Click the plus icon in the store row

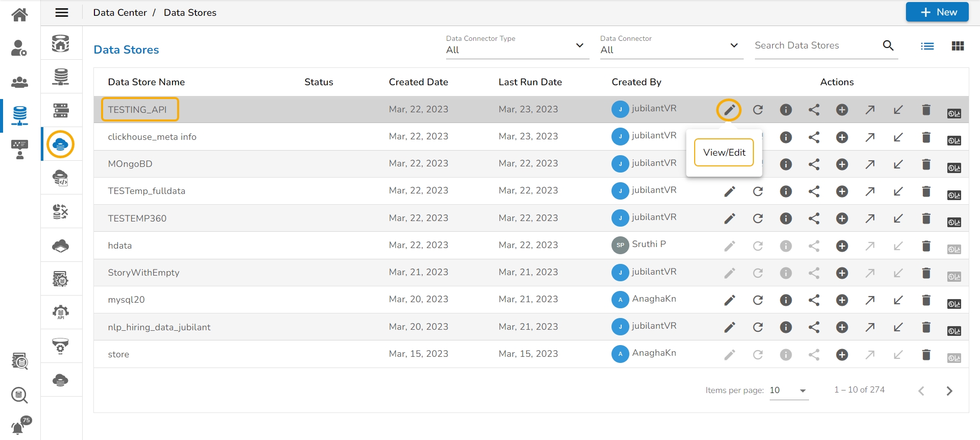[x=842, y=355]
